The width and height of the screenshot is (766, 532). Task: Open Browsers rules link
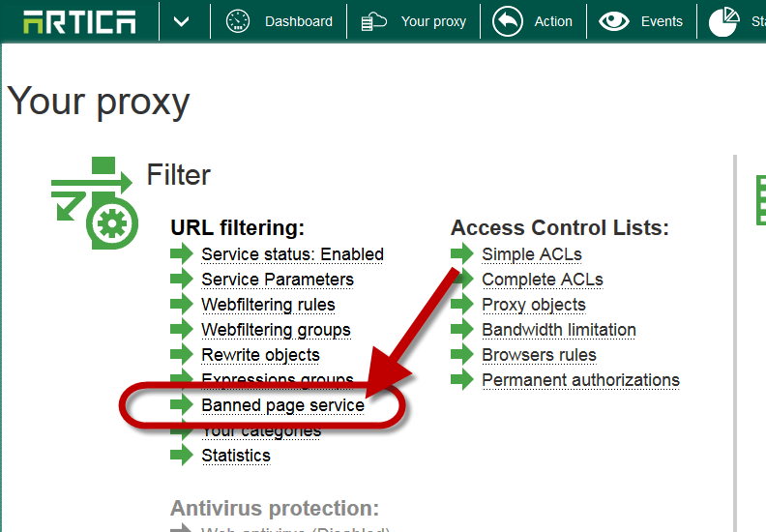coord(539,355)
